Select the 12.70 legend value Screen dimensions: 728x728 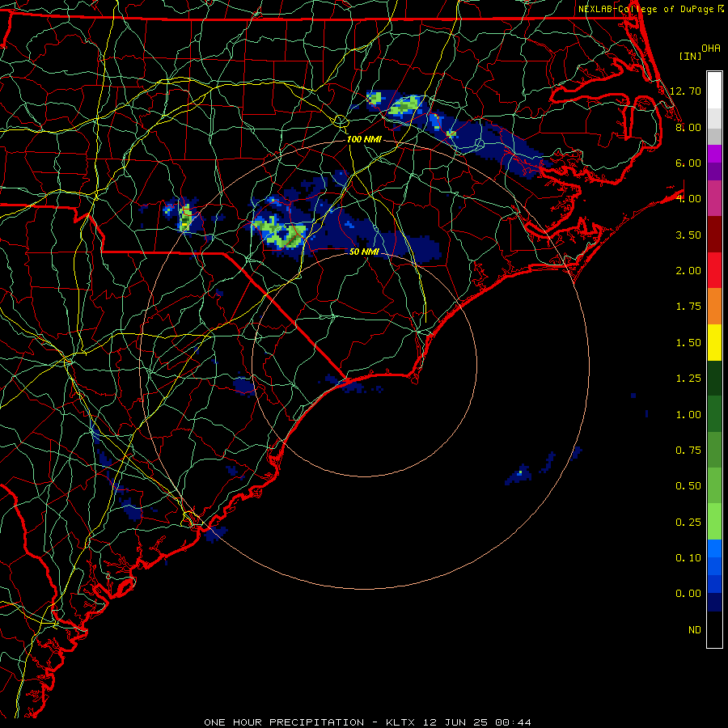coord(685,91)
